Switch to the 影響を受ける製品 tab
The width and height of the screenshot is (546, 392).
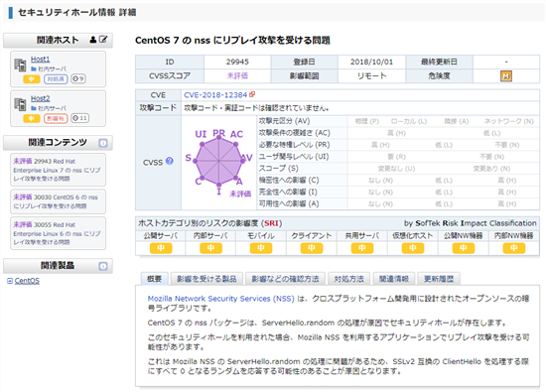click(206, 279)
